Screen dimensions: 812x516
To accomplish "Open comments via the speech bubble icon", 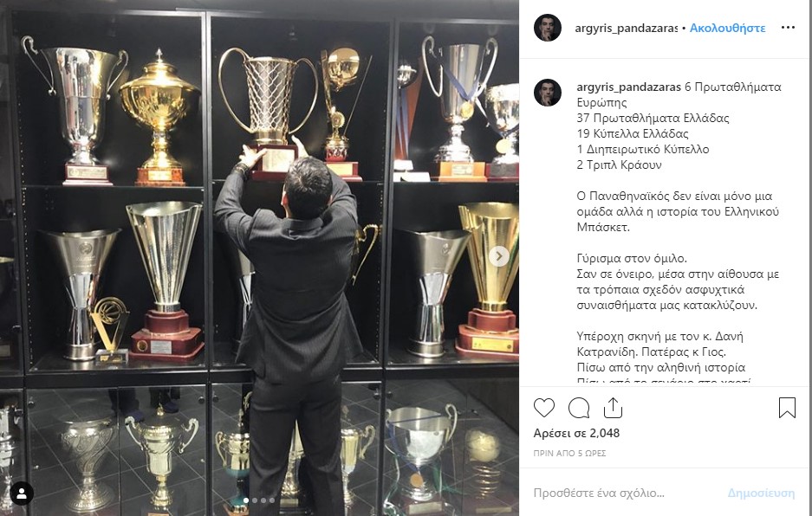I will [x=578, y=408].
